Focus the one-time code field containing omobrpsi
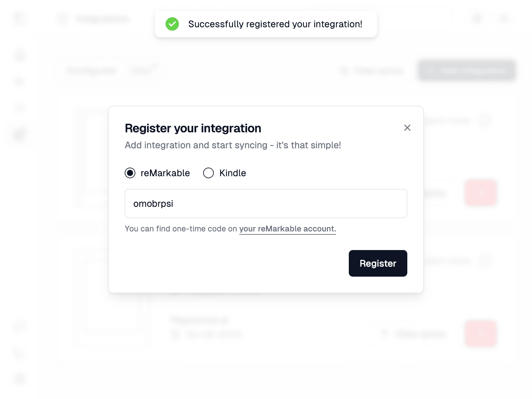The width and height of the screenshot is (532, 399). click(x=266, y=203)
